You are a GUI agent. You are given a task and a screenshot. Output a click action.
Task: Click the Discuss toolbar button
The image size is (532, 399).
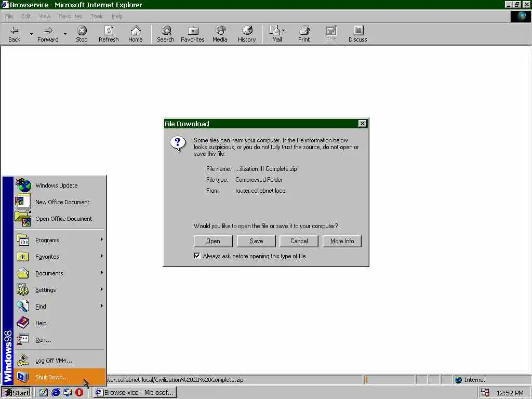(x=357, y=34)
